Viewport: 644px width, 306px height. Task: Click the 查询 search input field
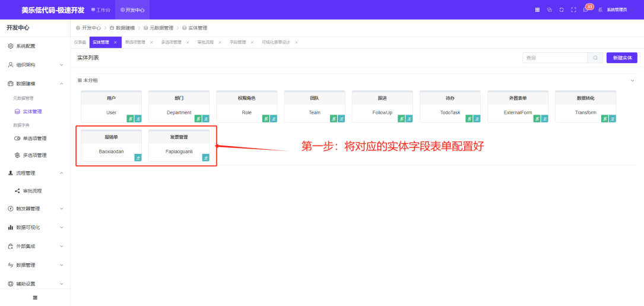tap(554, 58)
